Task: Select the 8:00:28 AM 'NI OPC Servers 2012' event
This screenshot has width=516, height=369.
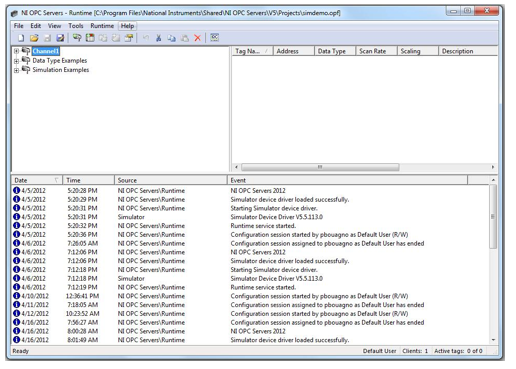Action: coord(250,331)
